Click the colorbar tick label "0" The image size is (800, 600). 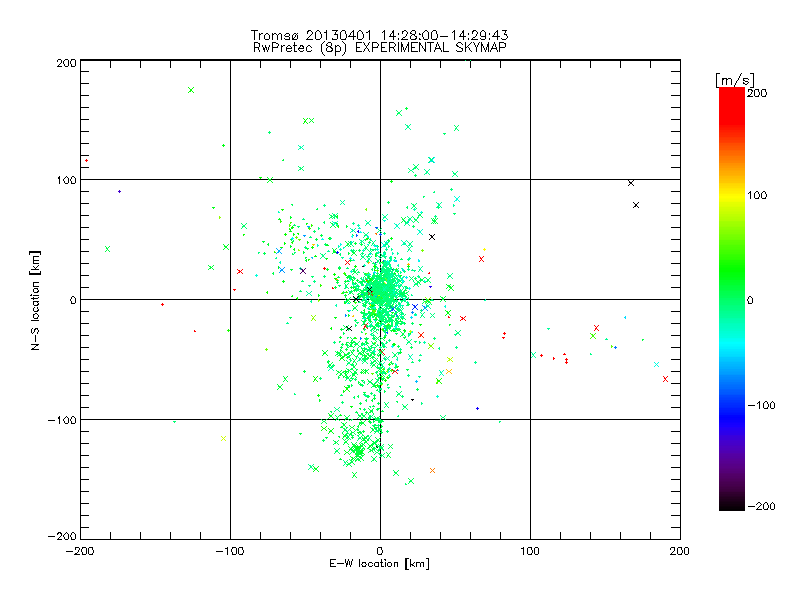(750, 300)
